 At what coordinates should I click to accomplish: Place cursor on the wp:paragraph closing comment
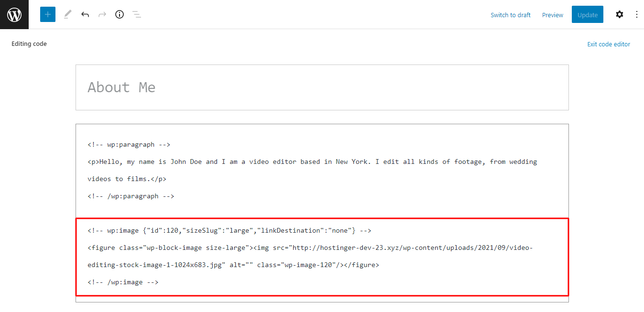[x=131, y=195]
